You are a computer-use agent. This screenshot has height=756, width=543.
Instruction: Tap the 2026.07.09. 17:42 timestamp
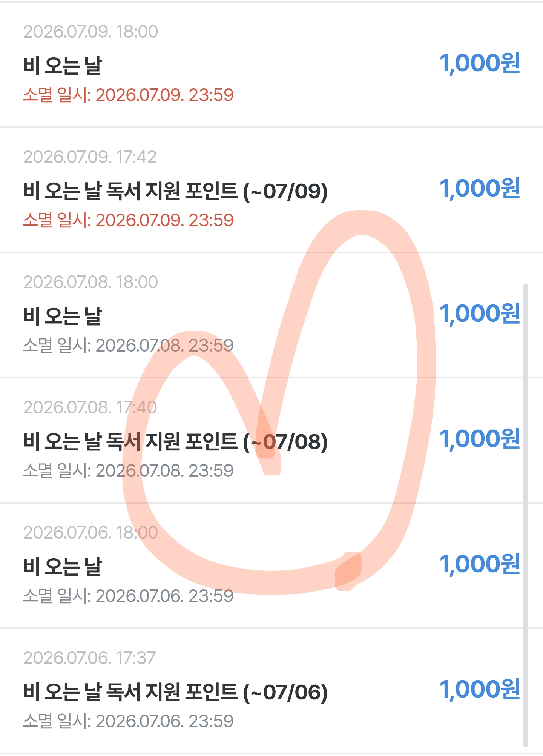90,157
